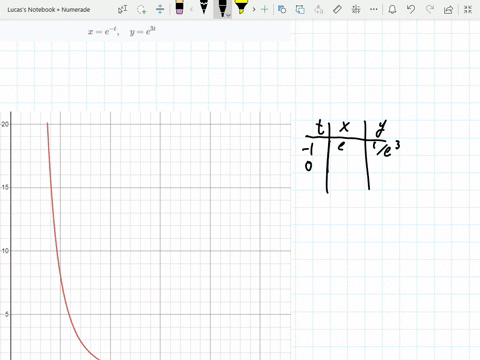This screenshot has height=360, width=480.
Task: Open the Shapes tool
Action: [x=282, y=9]
